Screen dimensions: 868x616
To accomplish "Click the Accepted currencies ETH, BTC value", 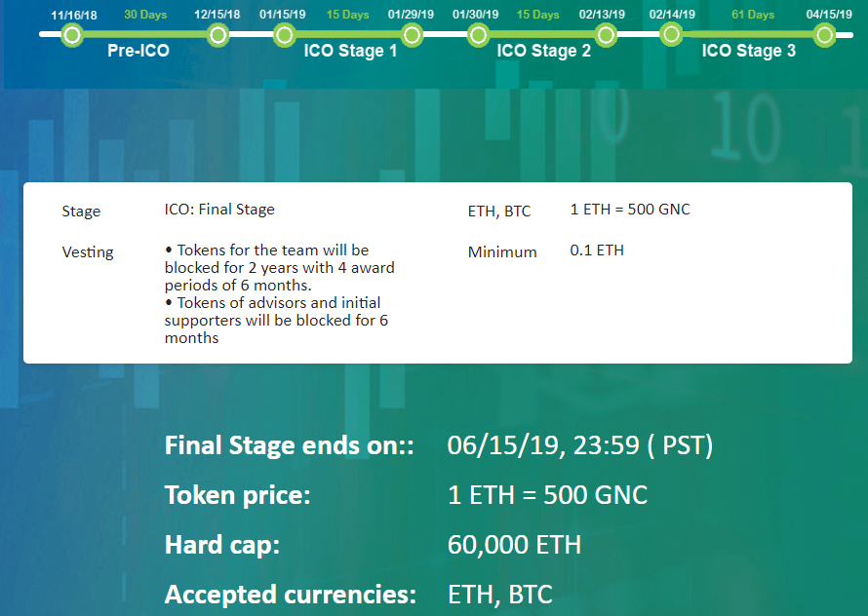I will pyautogui.click(x=500, y=595).
